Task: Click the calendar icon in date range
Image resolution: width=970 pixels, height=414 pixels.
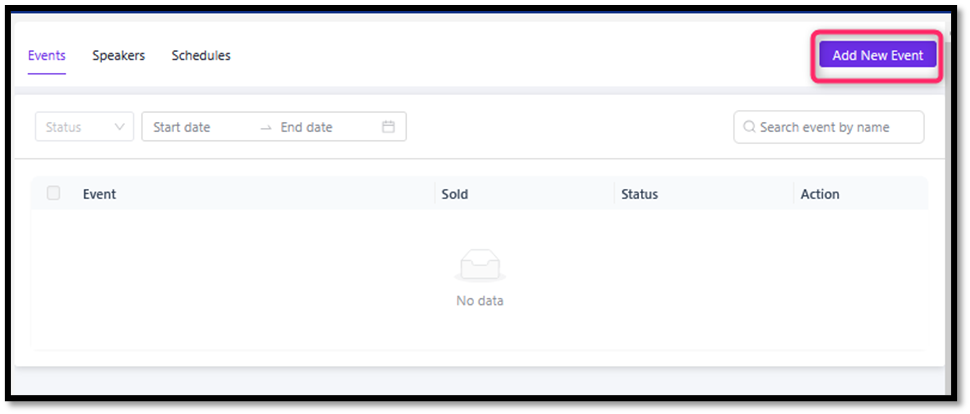Action: (389, 127)
